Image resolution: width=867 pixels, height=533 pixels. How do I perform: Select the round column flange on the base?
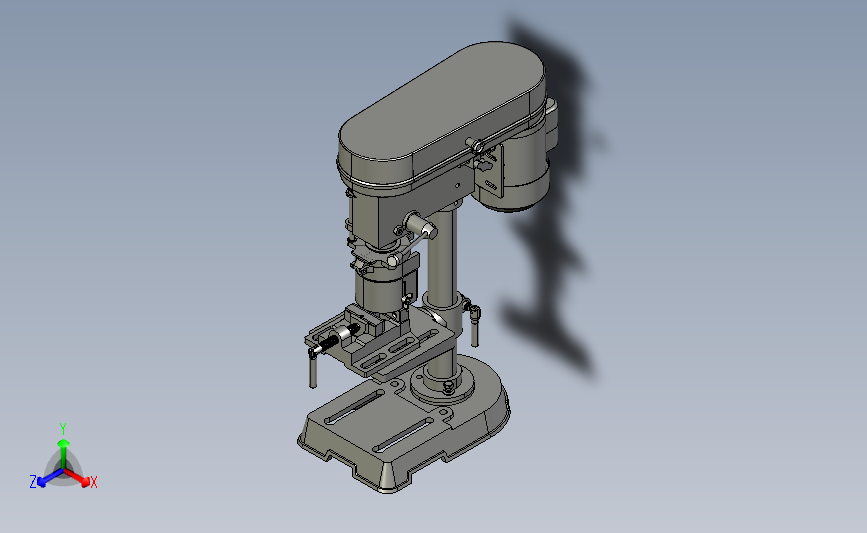[442, 383]
